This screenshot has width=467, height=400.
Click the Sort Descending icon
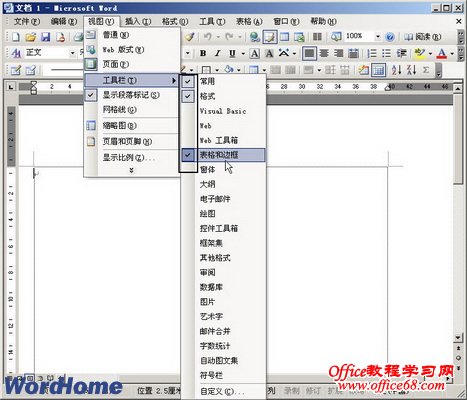411,70
